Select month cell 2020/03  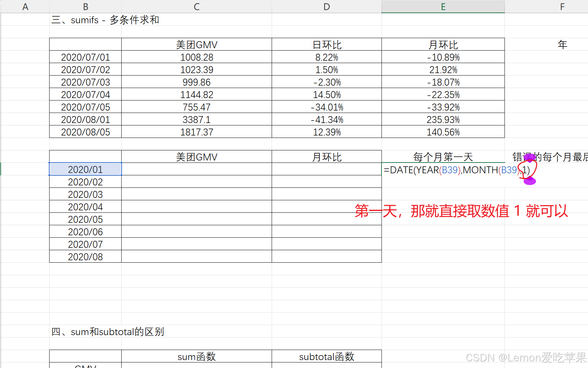(86, 194)
